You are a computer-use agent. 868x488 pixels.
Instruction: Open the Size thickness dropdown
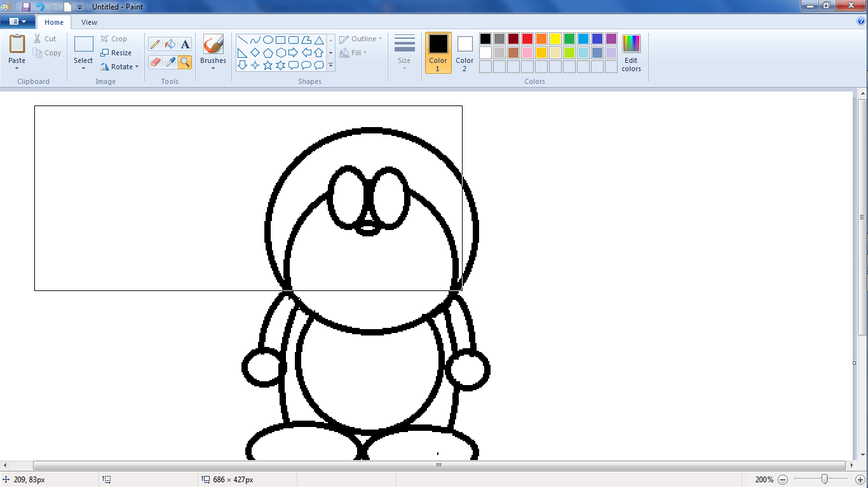click(404, 53)
